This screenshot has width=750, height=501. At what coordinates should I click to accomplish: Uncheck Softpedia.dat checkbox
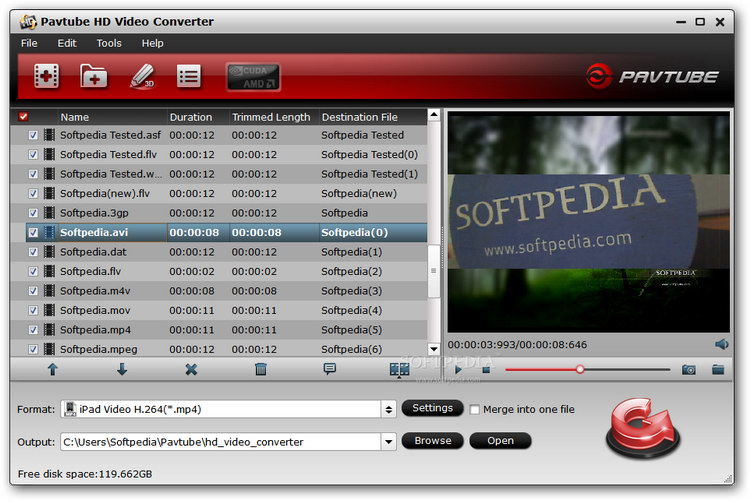(33, 252)
